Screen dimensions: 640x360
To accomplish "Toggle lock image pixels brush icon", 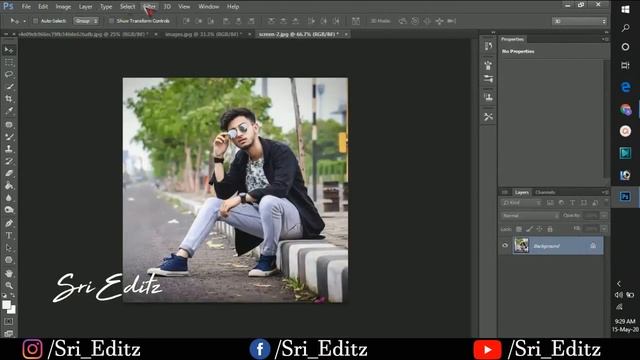I will coord(529,229).
